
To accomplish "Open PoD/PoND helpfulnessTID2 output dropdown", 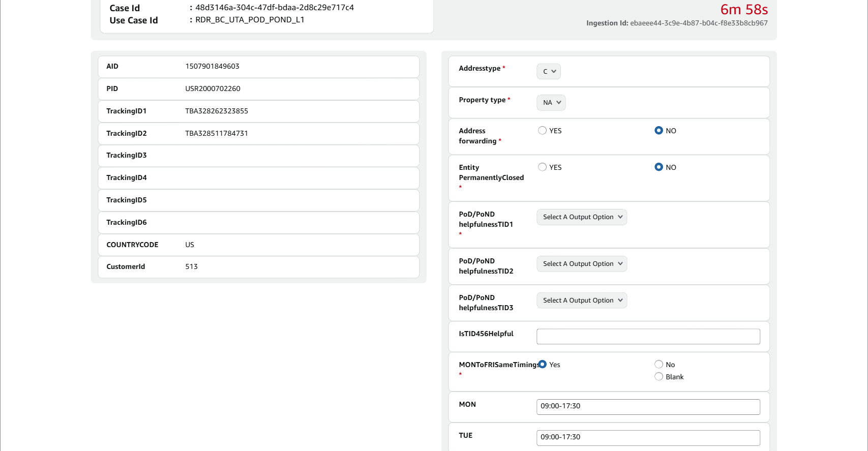I will point(582,264).
